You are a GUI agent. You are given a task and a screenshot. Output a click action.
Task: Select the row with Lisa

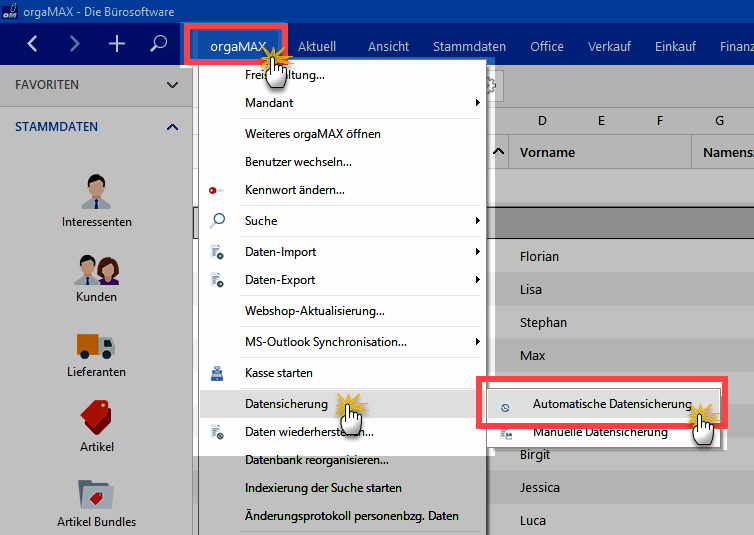[x=620, y=289]
